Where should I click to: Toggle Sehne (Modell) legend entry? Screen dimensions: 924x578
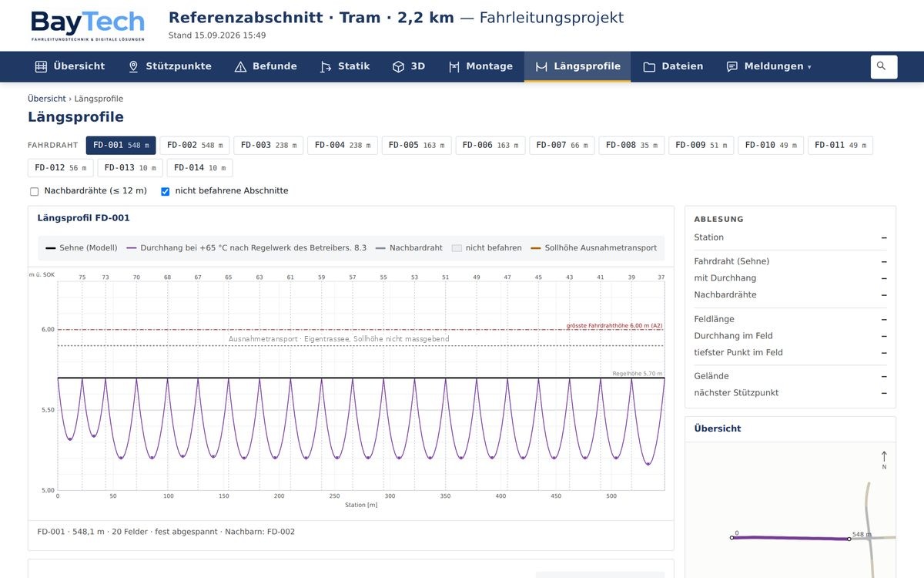tap(82, 248)
